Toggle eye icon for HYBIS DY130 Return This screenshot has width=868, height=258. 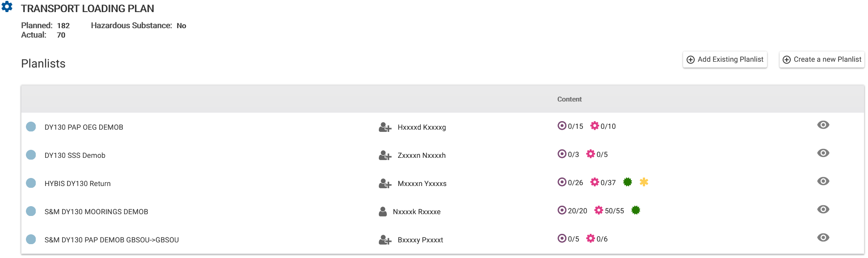point(823,181)
